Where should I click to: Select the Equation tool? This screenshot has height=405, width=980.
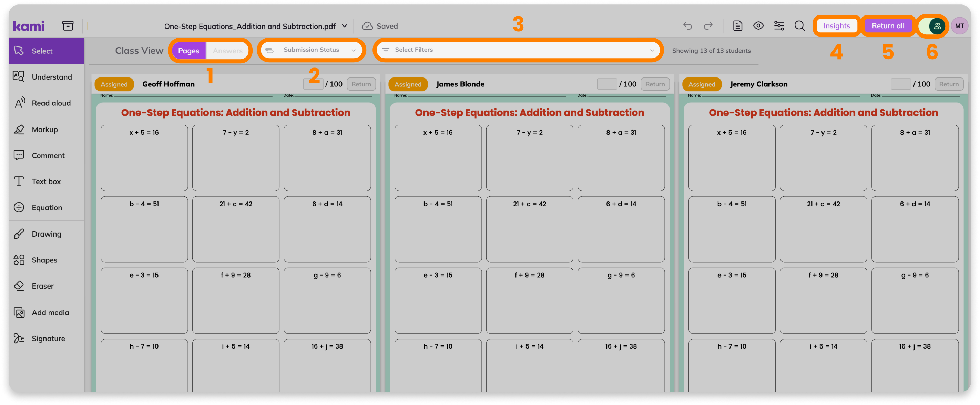(x=47, y=207)
